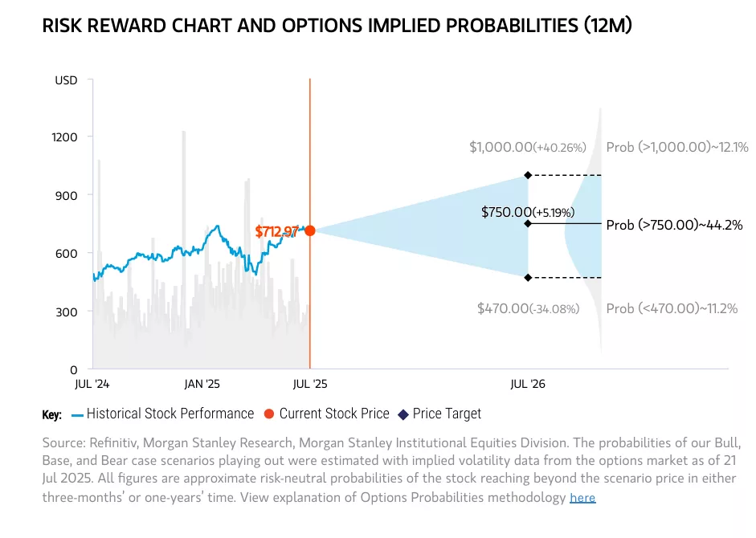Click the JUL '24 axis label
Viewport: 756px width, 538px height.
(92, 384)
